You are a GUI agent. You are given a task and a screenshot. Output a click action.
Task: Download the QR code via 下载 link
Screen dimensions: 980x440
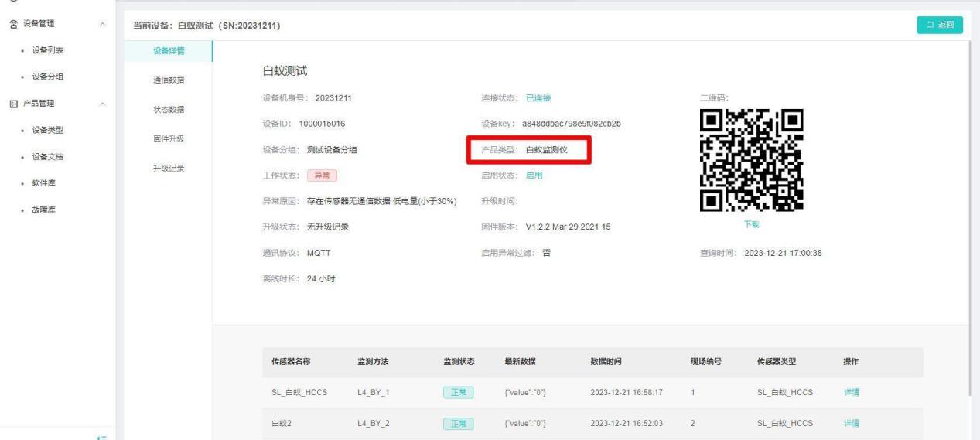pyautogui.click(x=751, y=224)
